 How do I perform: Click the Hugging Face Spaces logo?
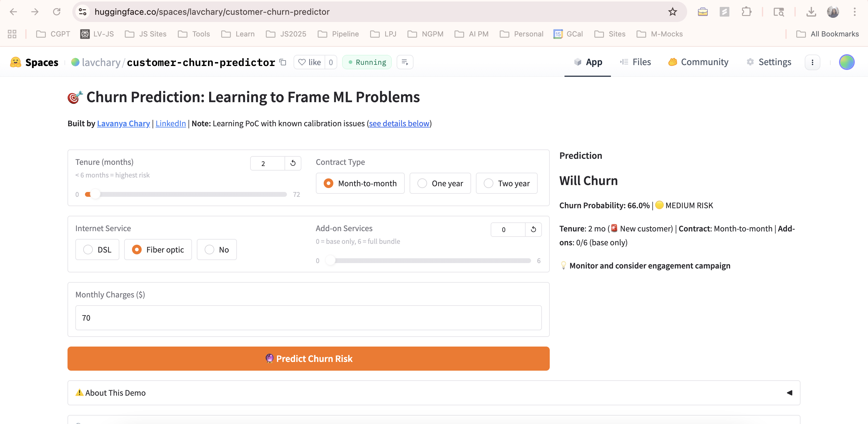[16, 62]
